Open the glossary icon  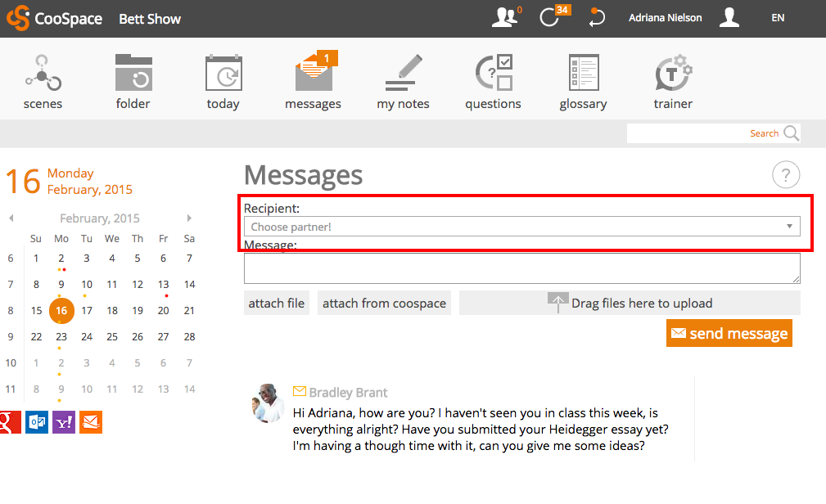(584, 73)
